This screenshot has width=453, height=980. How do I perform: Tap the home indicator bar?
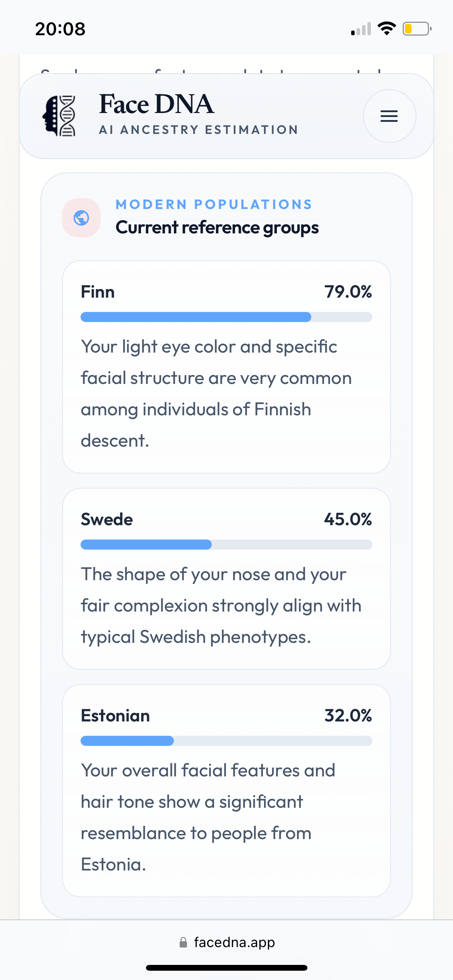pos(226,968)
